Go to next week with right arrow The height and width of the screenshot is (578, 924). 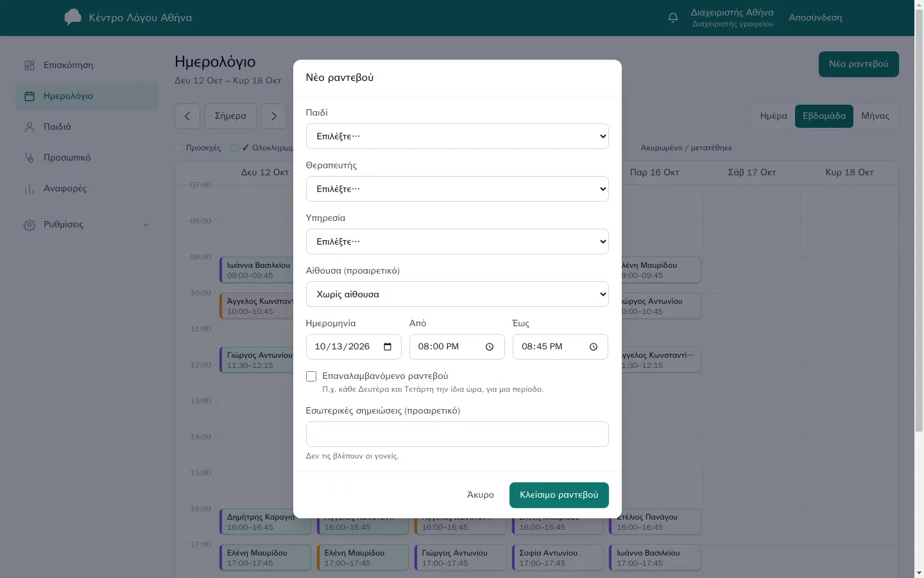274,116
